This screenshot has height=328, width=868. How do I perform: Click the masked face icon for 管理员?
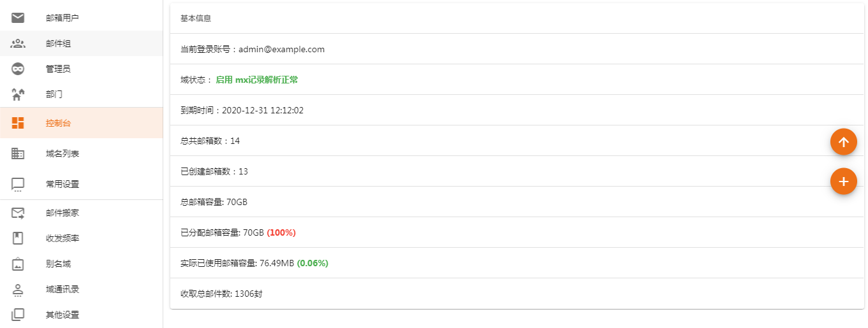click(x=18, y=69)
